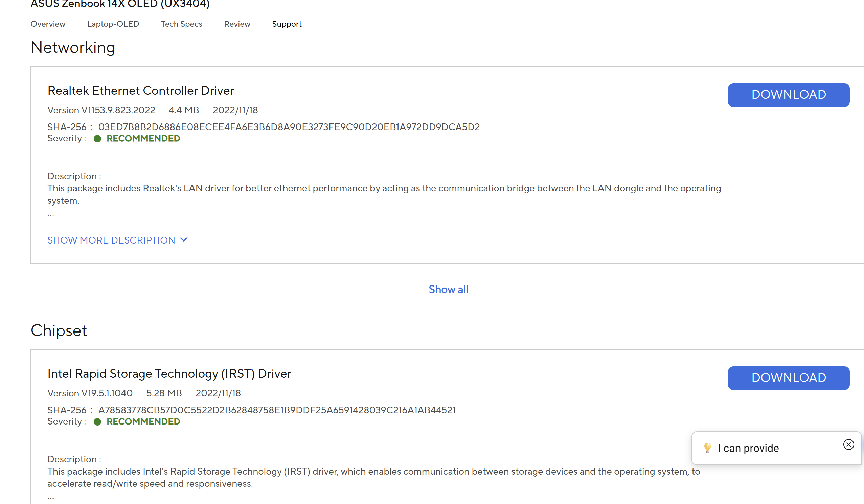The image size is (864, 504).
Task: Click the Chipset section heading
Action: [x=59, y=330]
